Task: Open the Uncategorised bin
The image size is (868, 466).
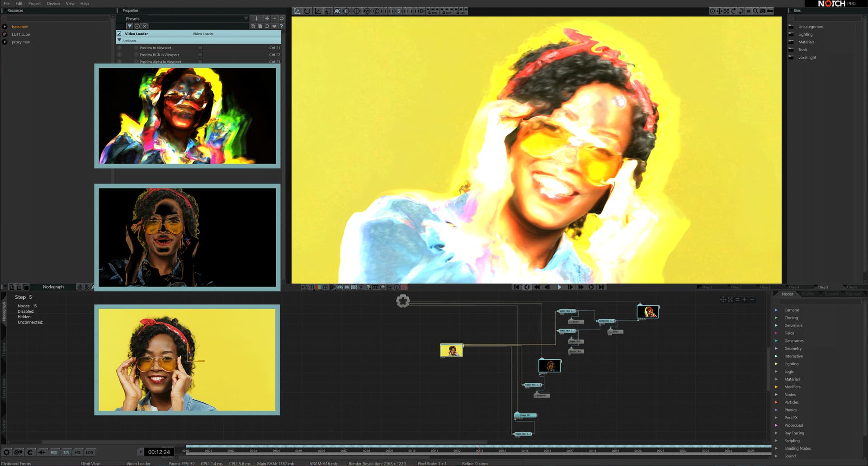Action: 811,27
